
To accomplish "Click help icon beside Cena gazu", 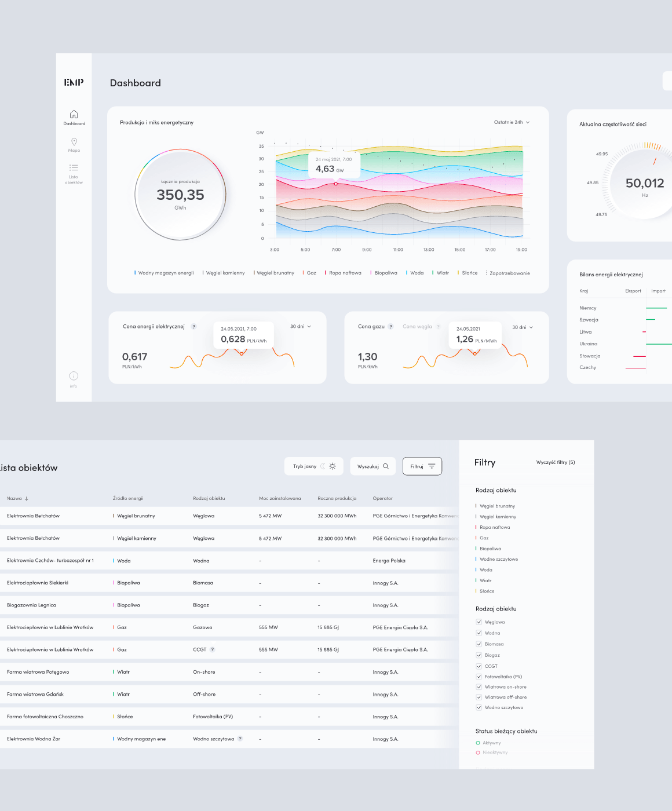I will click(x=391, y=327).
